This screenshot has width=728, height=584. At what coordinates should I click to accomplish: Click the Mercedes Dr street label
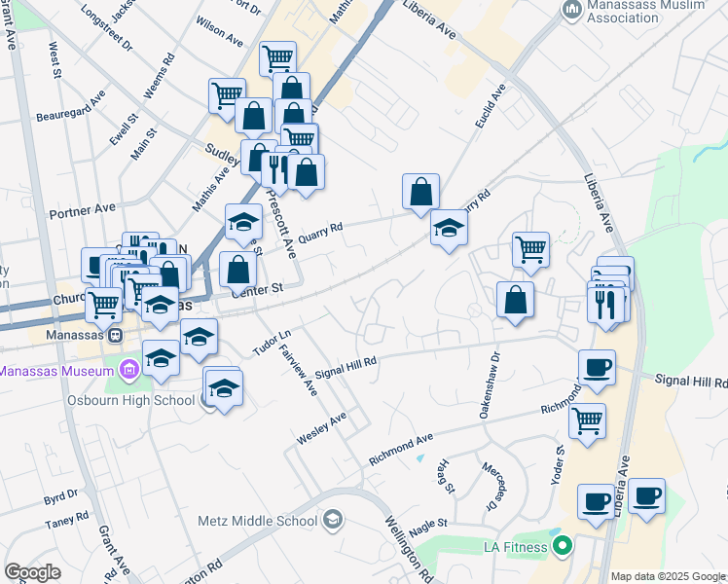494,487
